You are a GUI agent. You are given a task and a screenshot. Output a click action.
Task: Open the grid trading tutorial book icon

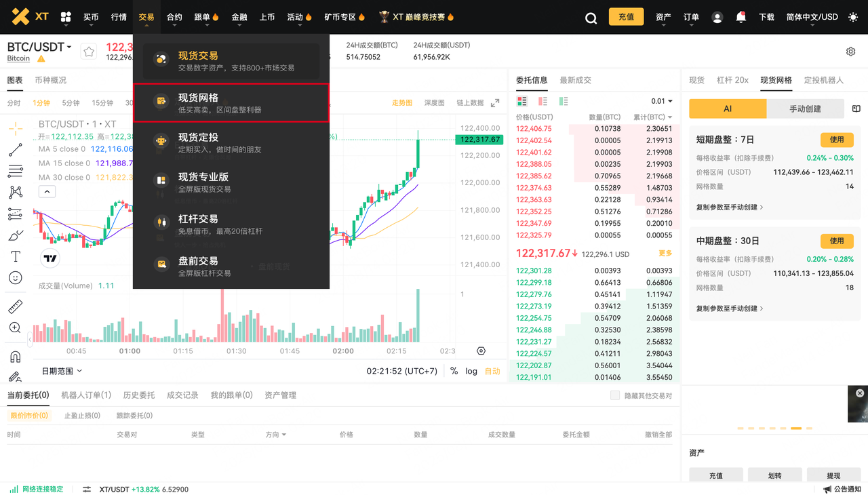(856, 108)
